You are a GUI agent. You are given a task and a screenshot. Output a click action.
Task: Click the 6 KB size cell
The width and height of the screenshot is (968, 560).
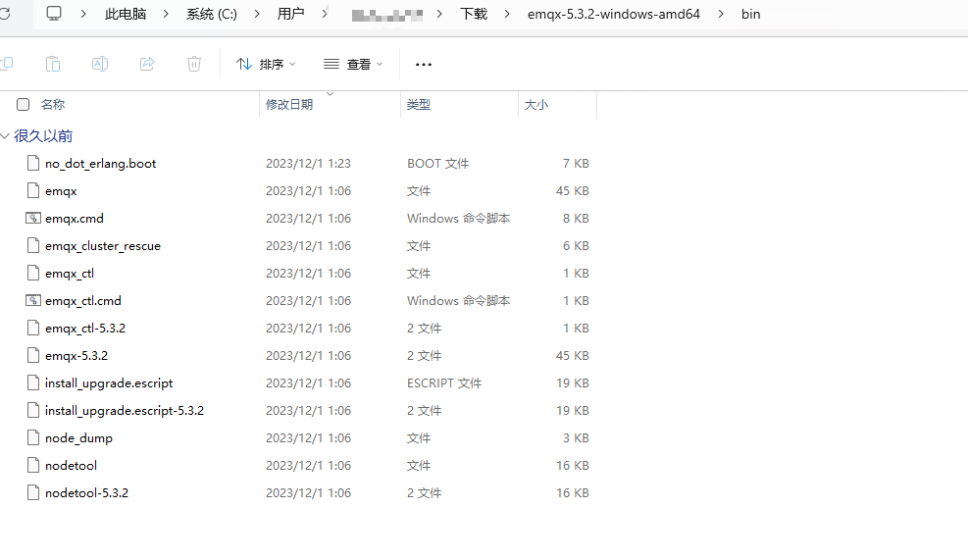(x=576, y=246)
